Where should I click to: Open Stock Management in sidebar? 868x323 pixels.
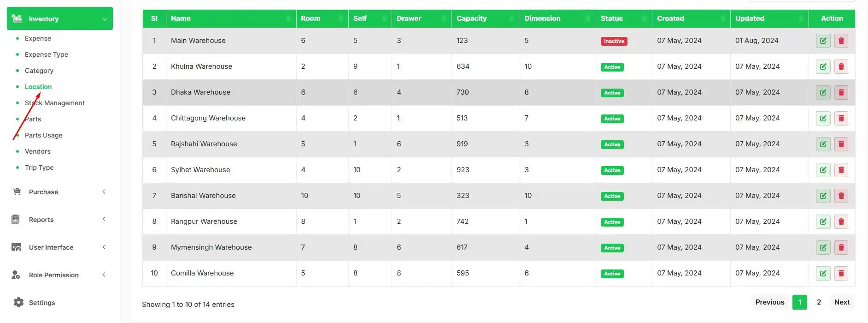click(54, 103)
